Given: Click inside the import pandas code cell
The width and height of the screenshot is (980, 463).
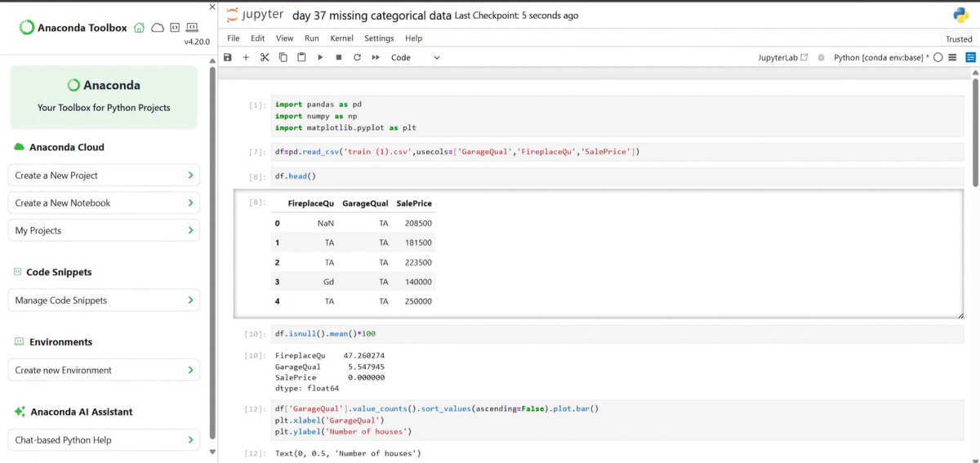Looking at the screenshot, I should pyautogui.click(x=616, y=117).
